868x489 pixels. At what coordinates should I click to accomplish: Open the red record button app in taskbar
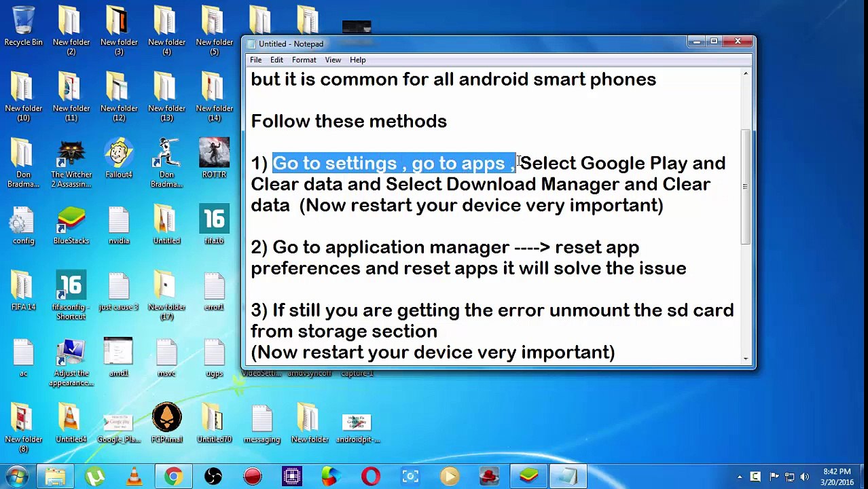tap(252, 477)
